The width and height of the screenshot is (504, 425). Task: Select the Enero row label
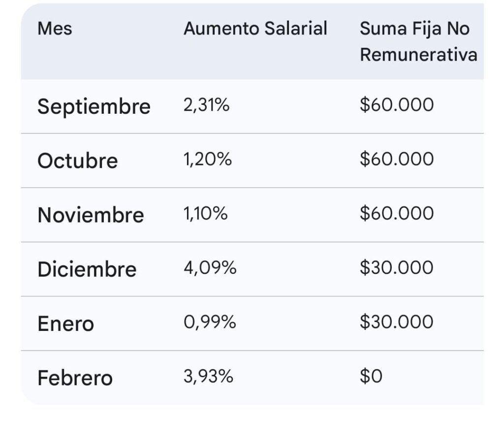[65, 324]
